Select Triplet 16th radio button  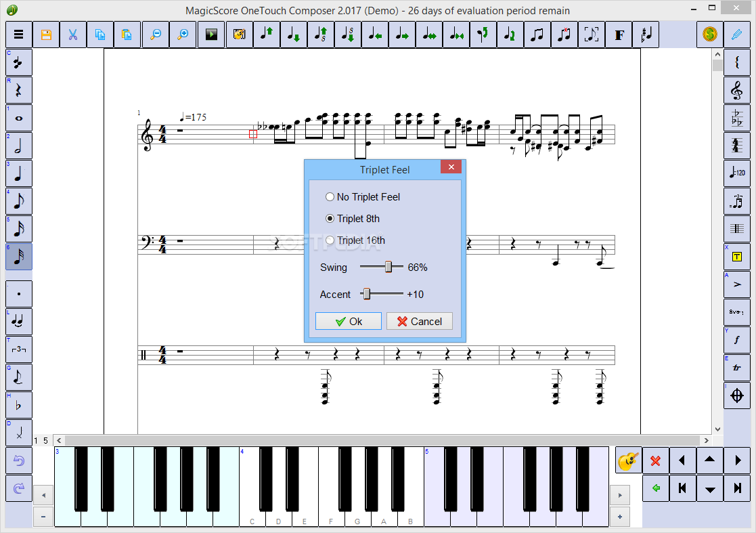point(330,240)
